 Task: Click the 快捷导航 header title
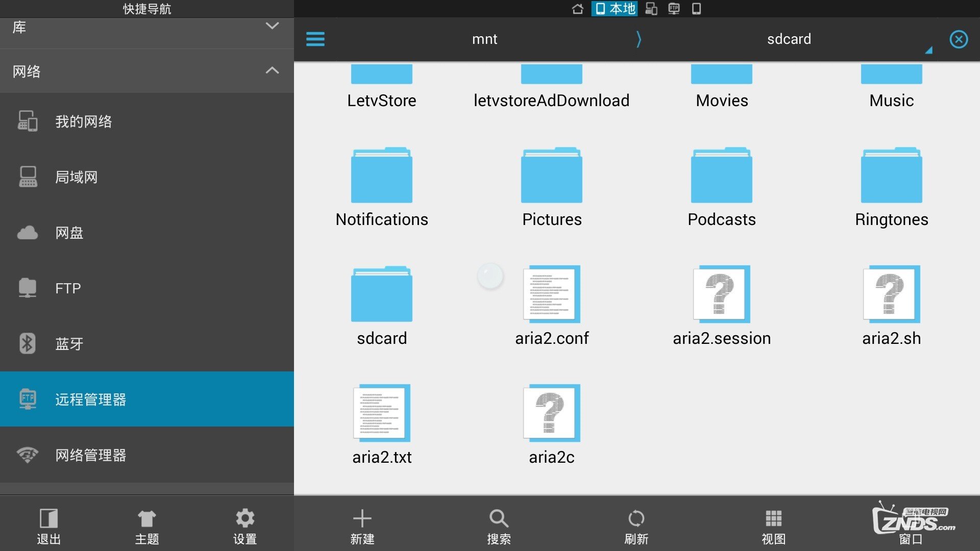147,9
